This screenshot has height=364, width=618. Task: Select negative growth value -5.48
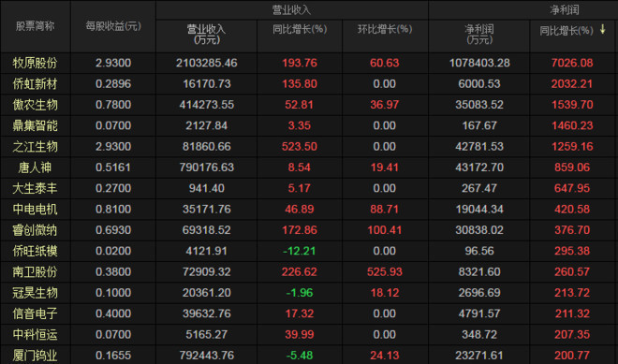[300, 356]
